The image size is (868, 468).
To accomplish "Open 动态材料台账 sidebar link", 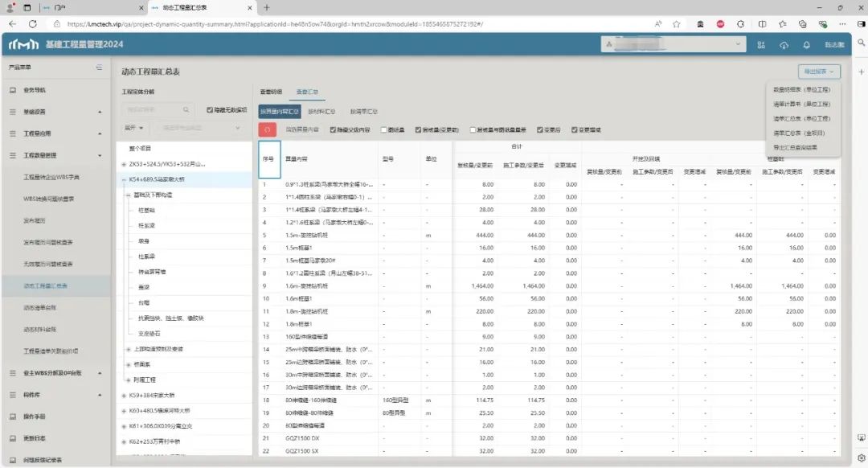I will 39,329.
